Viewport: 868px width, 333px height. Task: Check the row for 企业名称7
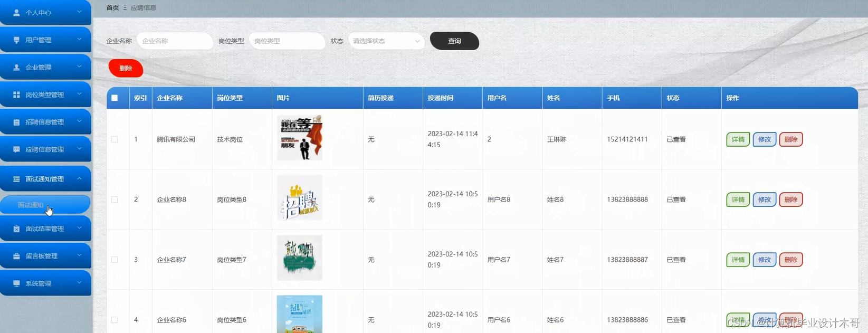tap(115, 260)
